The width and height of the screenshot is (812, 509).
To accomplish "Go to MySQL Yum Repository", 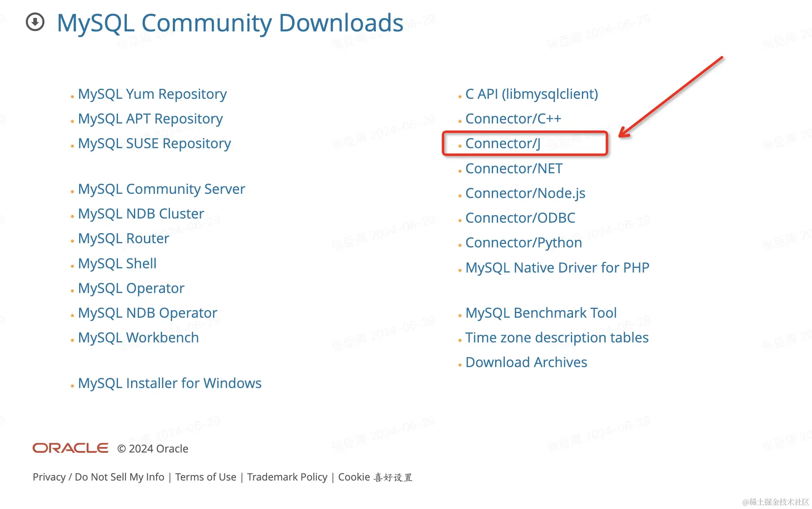I will pos(152,94).
